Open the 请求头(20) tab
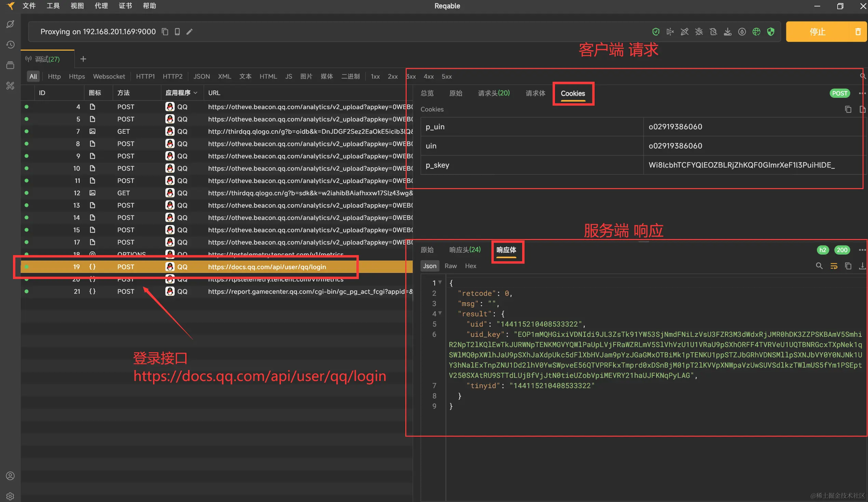This screenshot has height=502, width=868. tap(493, 93)
